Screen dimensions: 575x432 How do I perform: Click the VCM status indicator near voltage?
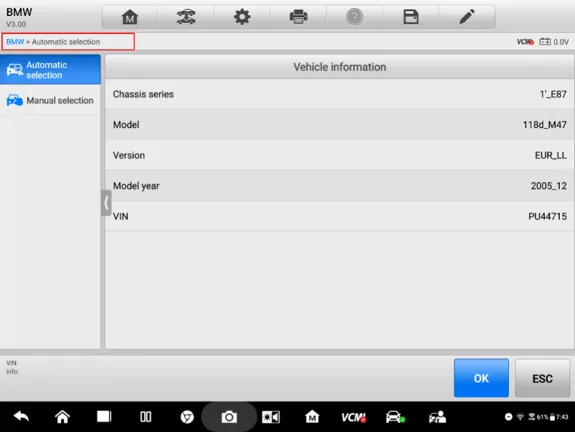525,42
